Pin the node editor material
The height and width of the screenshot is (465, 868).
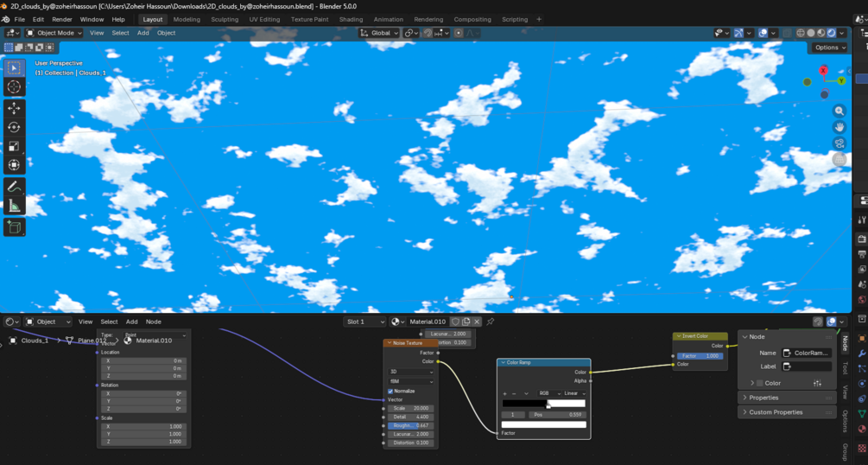coord(490,322)
